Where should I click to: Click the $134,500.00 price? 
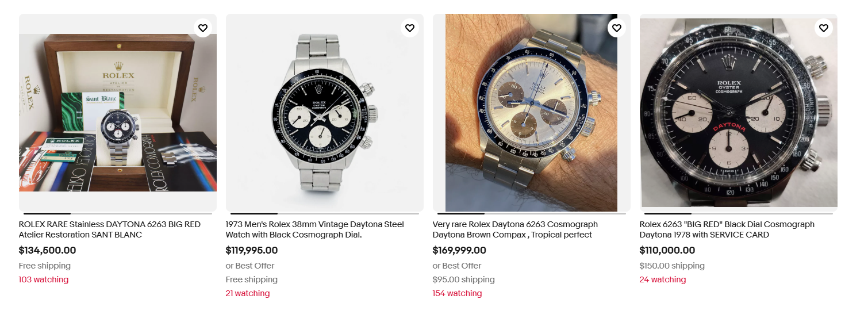pos(47,250)
